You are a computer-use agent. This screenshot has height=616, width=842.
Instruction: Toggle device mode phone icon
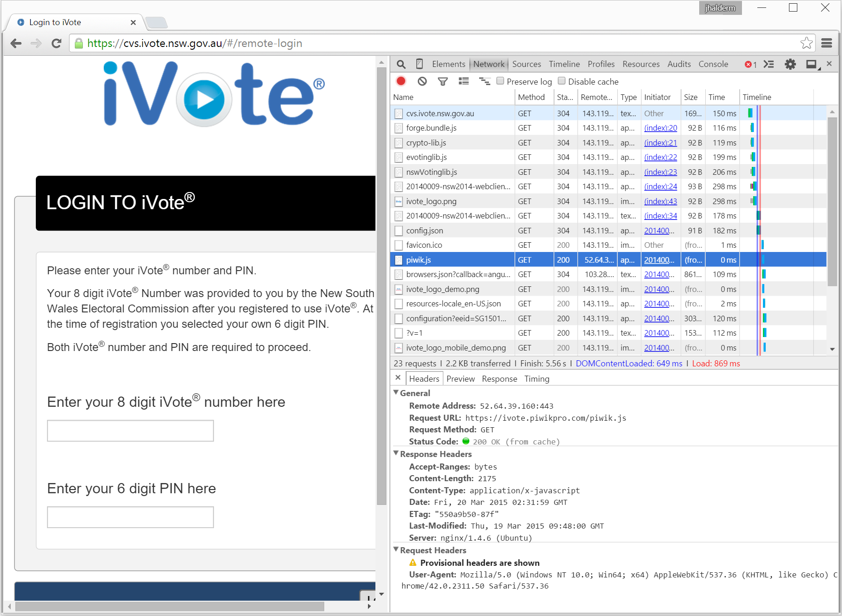point(419,64)
